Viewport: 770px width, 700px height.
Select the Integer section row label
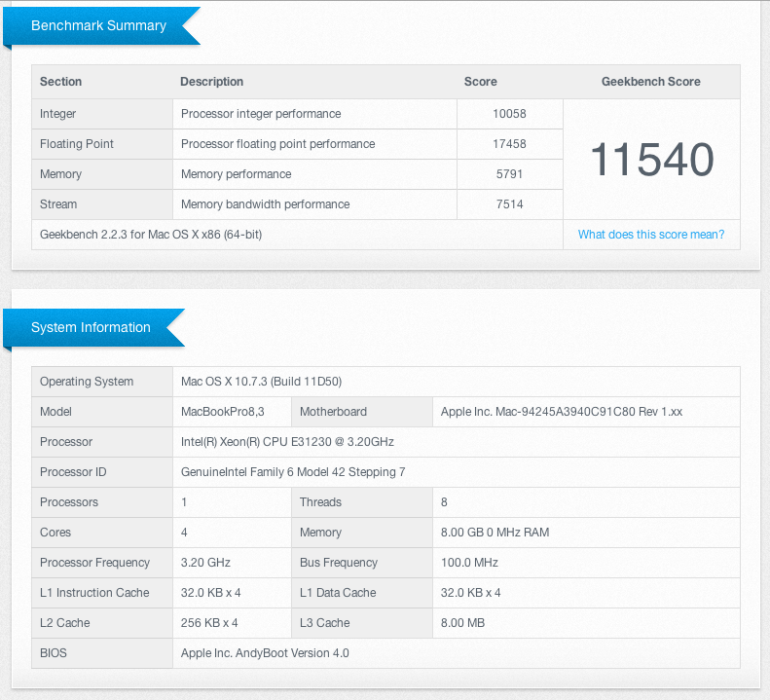coord(58,114)
